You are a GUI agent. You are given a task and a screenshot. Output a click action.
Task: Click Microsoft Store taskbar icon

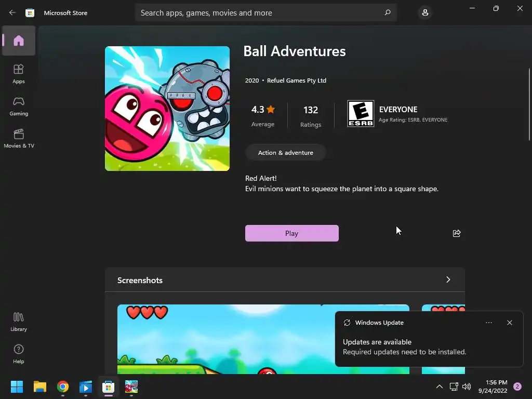(108, 387)
